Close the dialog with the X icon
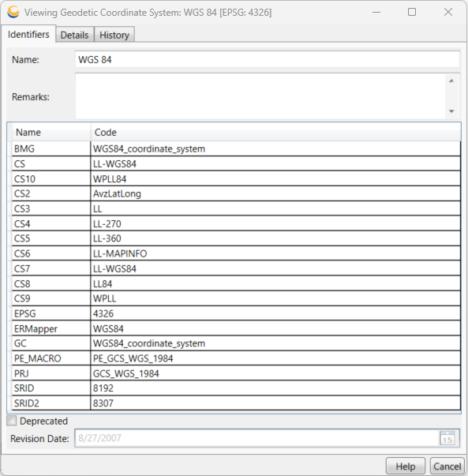Screen dimensions: 468x476 point(448,12)
